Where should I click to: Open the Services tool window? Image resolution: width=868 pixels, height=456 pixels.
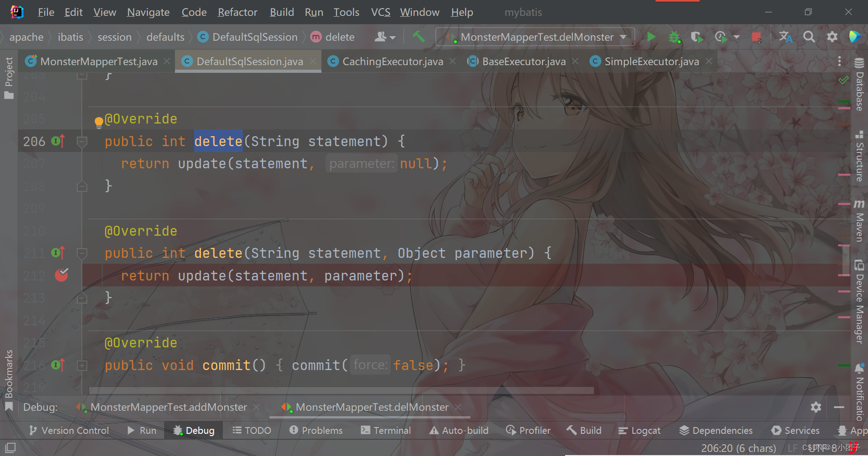pos(796,430)
